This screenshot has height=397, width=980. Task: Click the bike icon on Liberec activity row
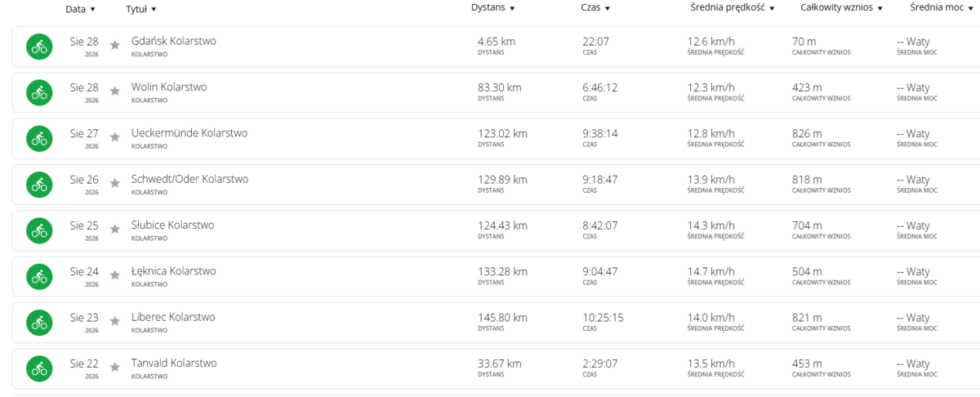click(39, 323)
